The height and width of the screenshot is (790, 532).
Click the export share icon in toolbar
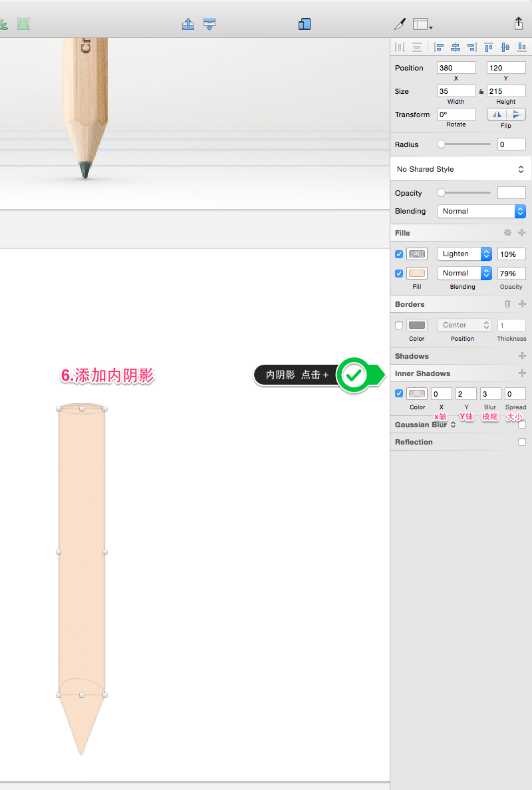519,23
